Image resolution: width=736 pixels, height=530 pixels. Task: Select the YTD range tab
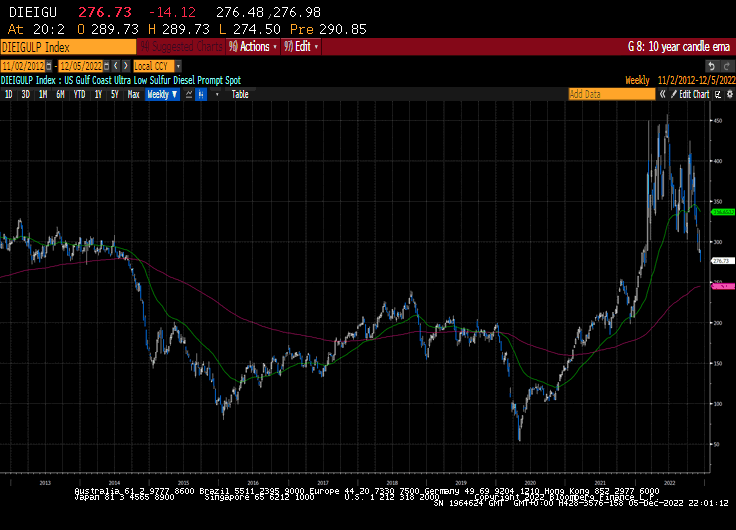point(79,94)
